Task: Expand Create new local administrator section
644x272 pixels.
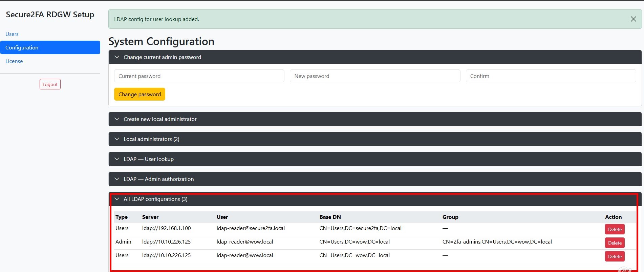Action: click(x=160, y=119)
